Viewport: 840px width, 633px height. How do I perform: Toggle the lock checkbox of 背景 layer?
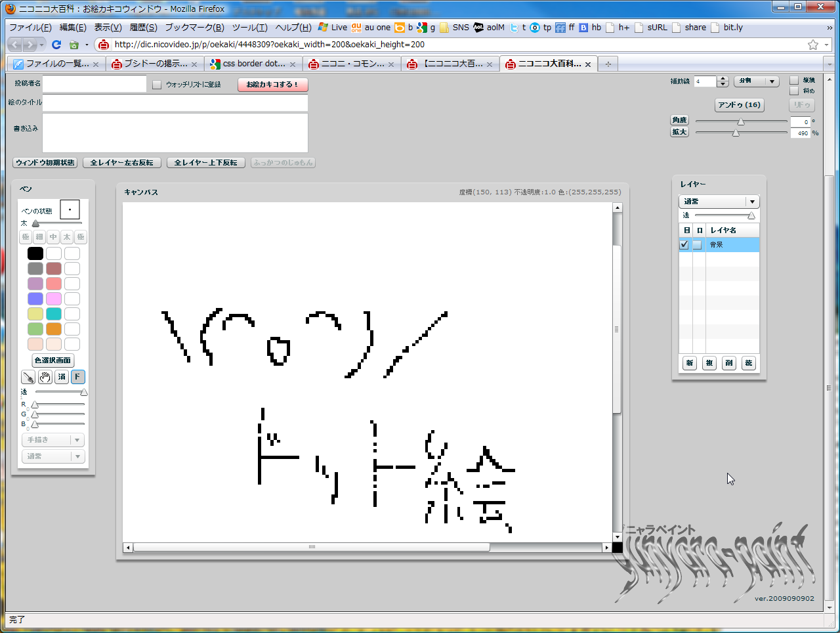pos(698,244)
